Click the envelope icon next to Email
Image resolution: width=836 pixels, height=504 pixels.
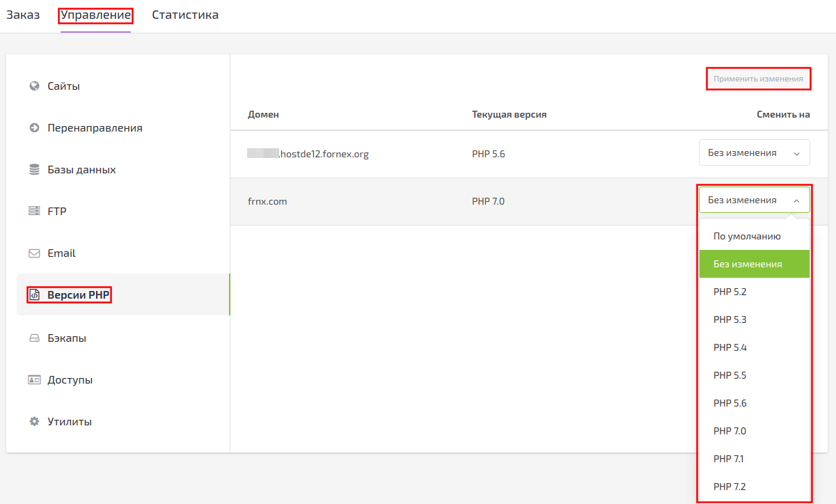34,253
